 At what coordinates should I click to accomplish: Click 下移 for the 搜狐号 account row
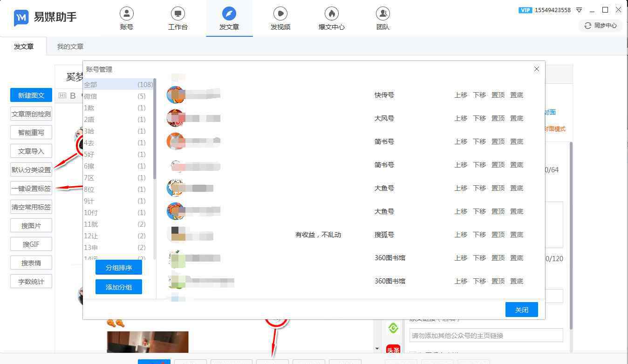(479, 235)
